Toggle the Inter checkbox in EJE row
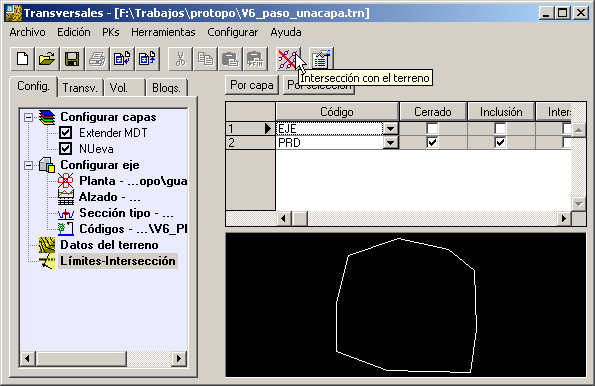595x386 pixels. [567, 129]
